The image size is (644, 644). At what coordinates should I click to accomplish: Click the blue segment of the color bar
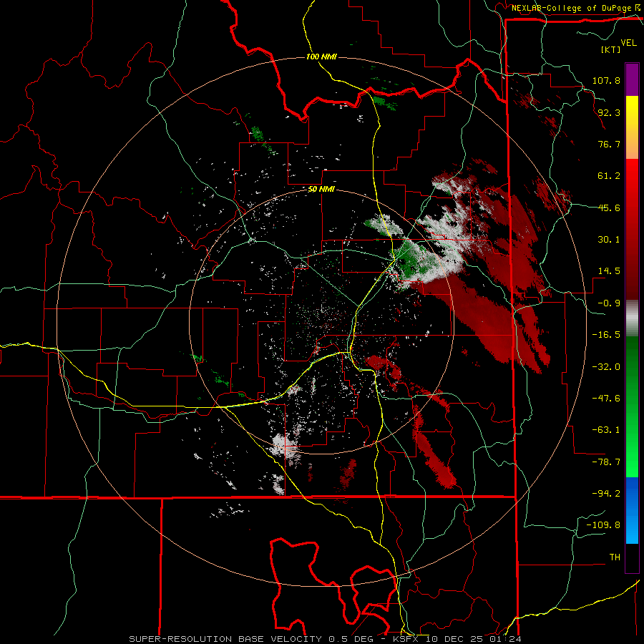[632, 510]
